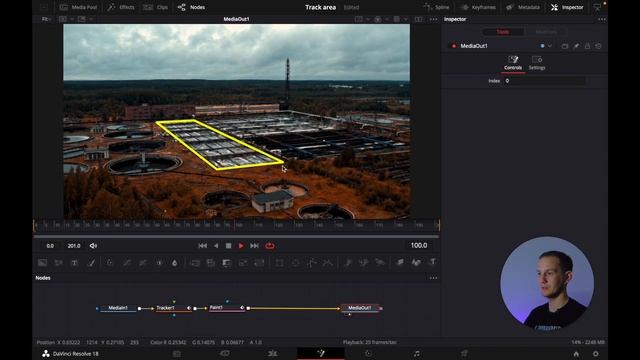
Task: Toggle the Metadata panel
Action: pyautogui.click(x=523, y=7)
